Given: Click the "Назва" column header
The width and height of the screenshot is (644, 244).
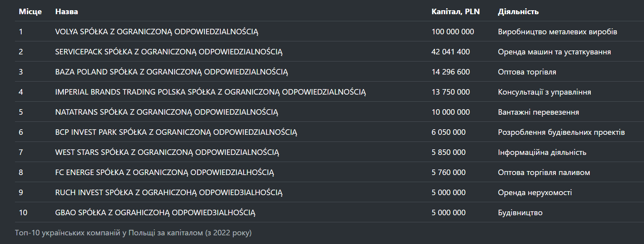Looking at the screenshot, I should pos(67,11).
